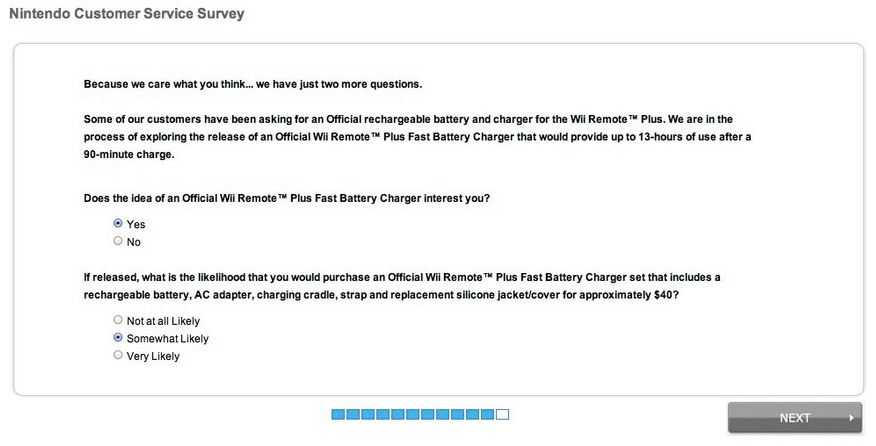The image size is (876, 446).
Task: Click the empty last progress bar square
Action: [503, 414]
